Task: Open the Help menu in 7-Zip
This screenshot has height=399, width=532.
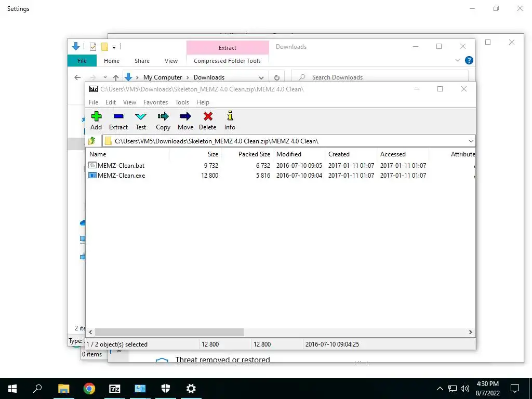Action: (x=203, y=102)
